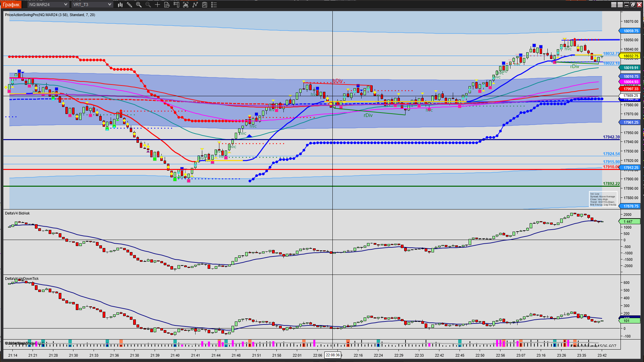Viewport: 644px width, 362px height.
Task: Click the 18070.00 price axis label
Action: point(631,21)
